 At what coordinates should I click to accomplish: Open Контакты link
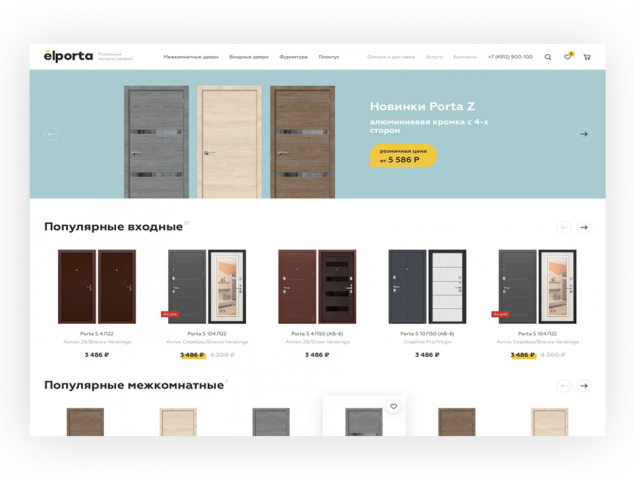[x=465, y=57]
